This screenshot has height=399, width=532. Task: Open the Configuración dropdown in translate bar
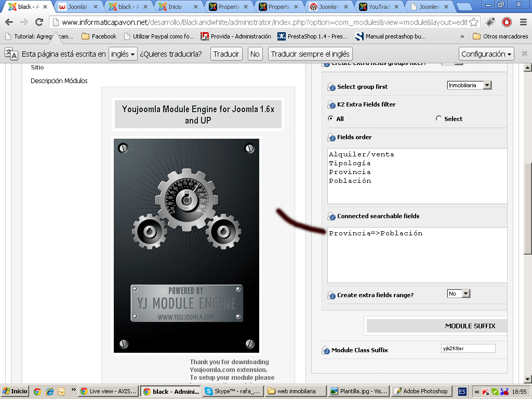click(x=486, y=54)
